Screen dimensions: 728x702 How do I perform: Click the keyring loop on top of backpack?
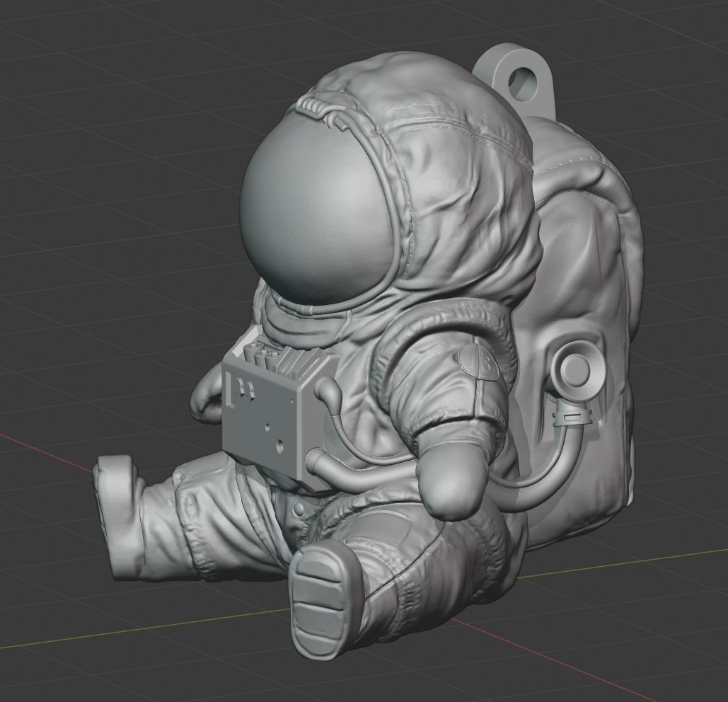[x=515, y=81]
